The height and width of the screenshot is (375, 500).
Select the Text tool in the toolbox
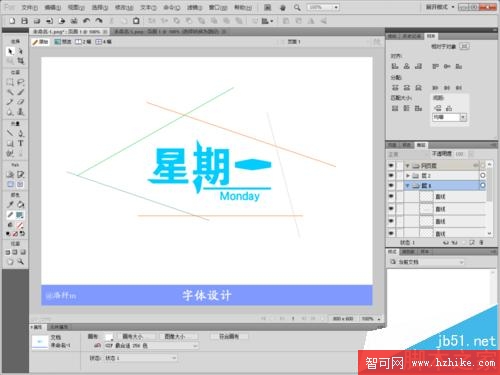click(x=21, y=143)
